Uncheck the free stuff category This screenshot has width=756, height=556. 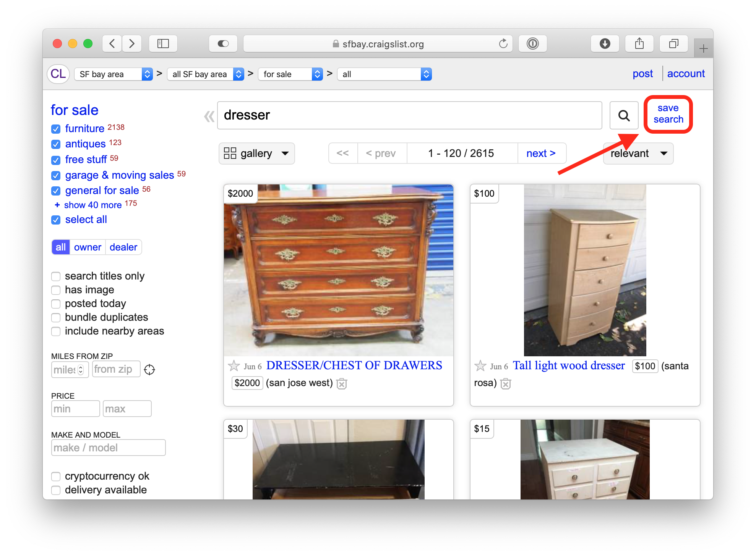coord(56,160)
